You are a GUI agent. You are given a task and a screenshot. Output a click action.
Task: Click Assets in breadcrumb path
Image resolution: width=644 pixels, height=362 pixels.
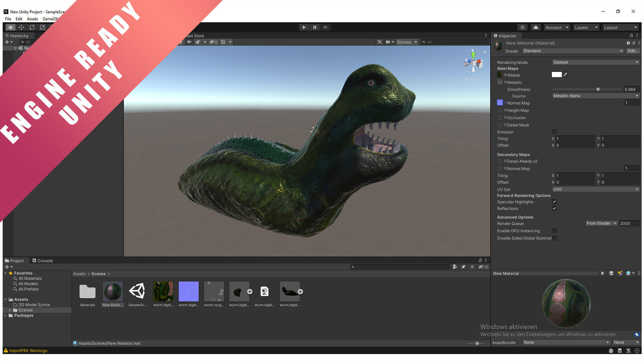[x=79, y=274]
